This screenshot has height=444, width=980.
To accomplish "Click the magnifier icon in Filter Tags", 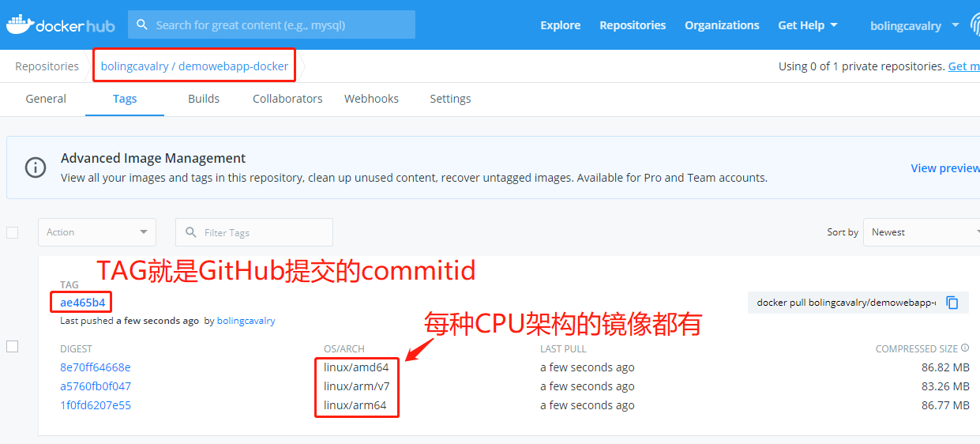I will [x=190, y=232].
